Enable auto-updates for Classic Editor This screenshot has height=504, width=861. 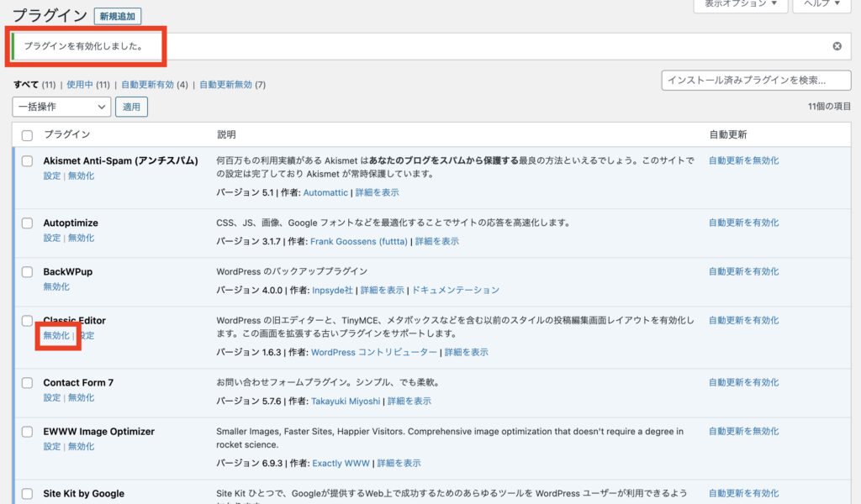pos(744,320)
